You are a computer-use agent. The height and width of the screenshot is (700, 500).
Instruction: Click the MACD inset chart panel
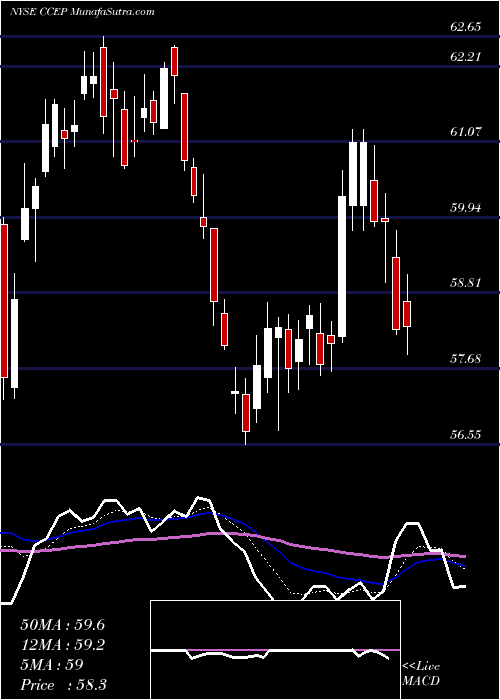tap(275, 650)
